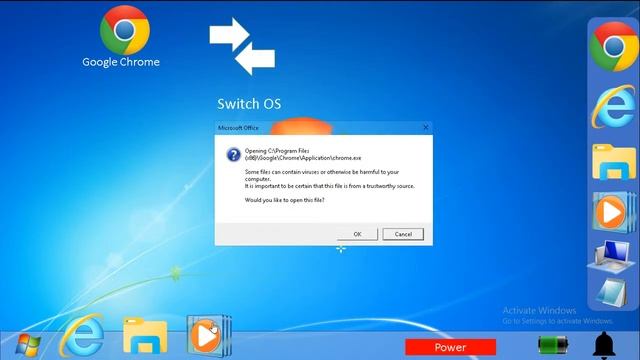
Task: Open File Explorer from the taskbar
Action: click(x=145, y=335)
